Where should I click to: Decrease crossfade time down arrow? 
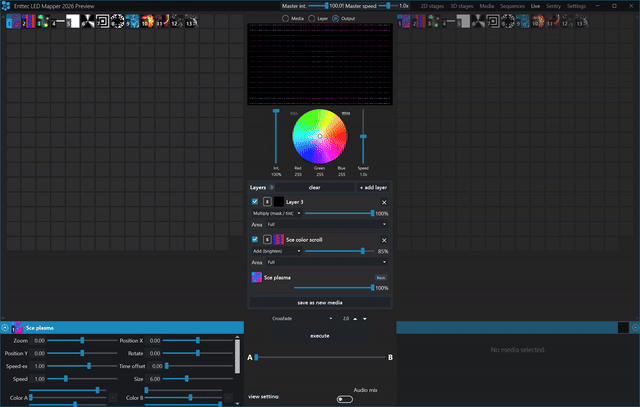pos(365,319)
